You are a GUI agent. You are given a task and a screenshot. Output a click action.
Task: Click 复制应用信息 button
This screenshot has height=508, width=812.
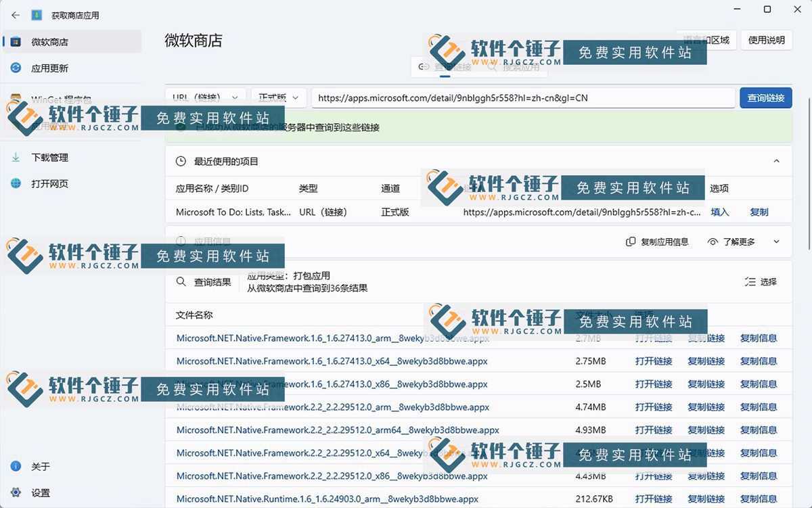pos(657,242)
